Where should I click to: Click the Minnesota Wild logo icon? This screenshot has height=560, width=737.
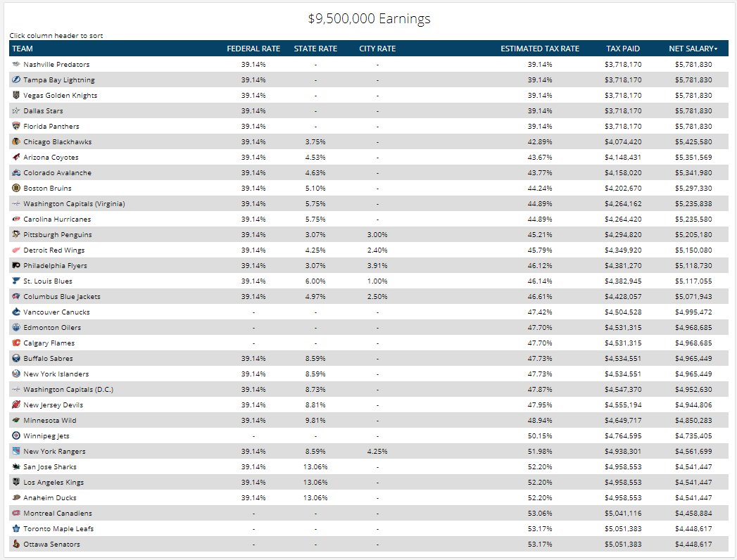pos(16,420)
